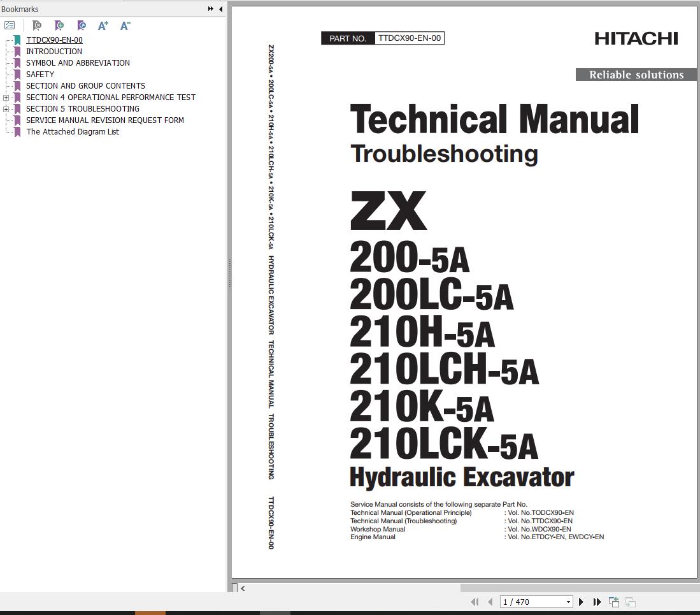Jump to the last page

[x=597, y=602]
